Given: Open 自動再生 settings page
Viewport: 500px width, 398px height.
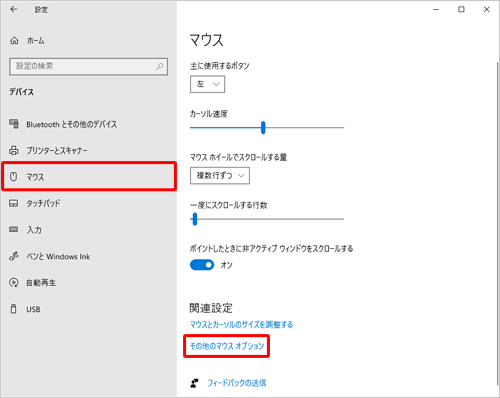Looking at the screenshot, I should pos(41,283).
